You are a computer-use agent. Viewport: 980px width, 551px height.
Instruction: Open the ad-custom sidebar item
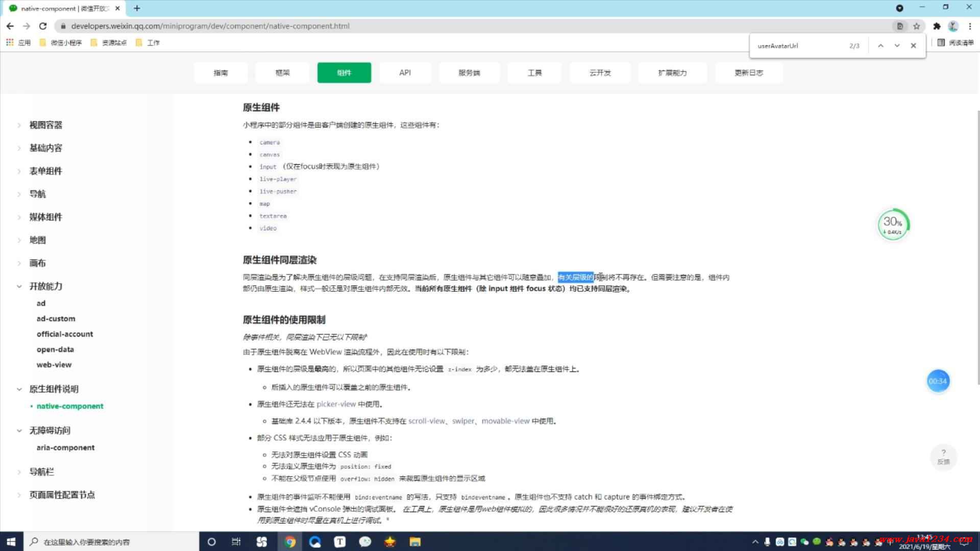(56, 318)
